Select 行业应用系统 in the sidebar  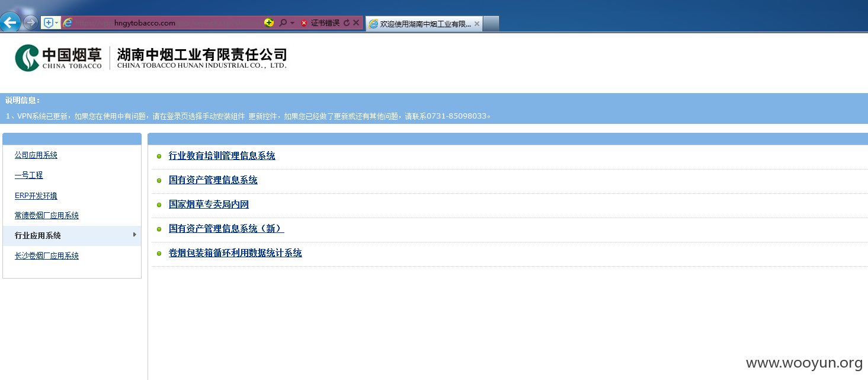(x=72, y=235)
